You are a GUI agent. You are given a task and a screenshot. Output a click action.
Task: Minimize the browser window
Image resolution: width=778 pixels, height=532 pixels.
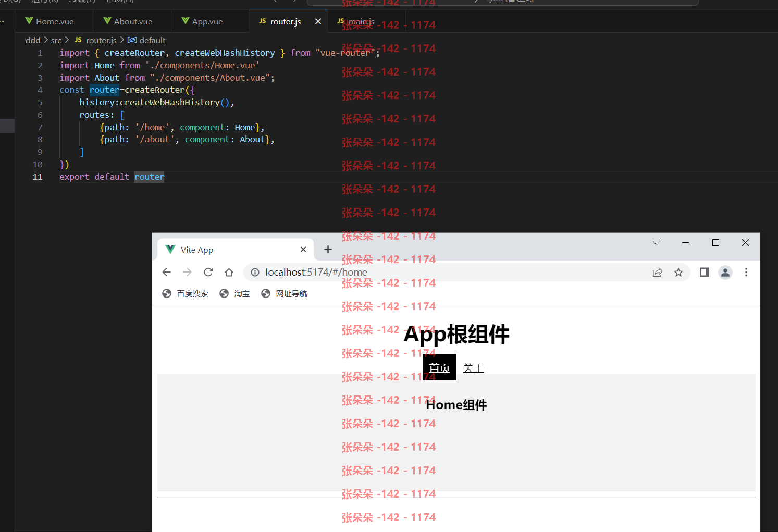(x=685, y=243)
